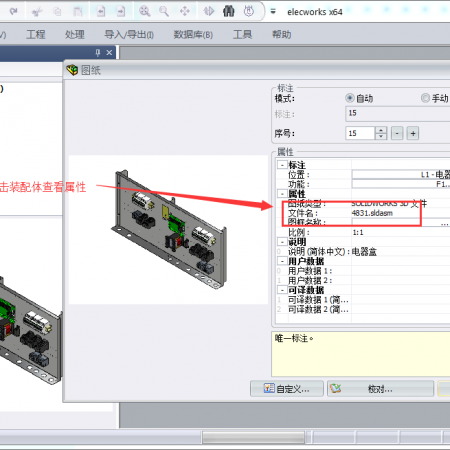Viewport: 450px width, 450px height.
Task: Click the zoom extents magnifier icon
Action: pyautogui.click(x=144, y=11)
